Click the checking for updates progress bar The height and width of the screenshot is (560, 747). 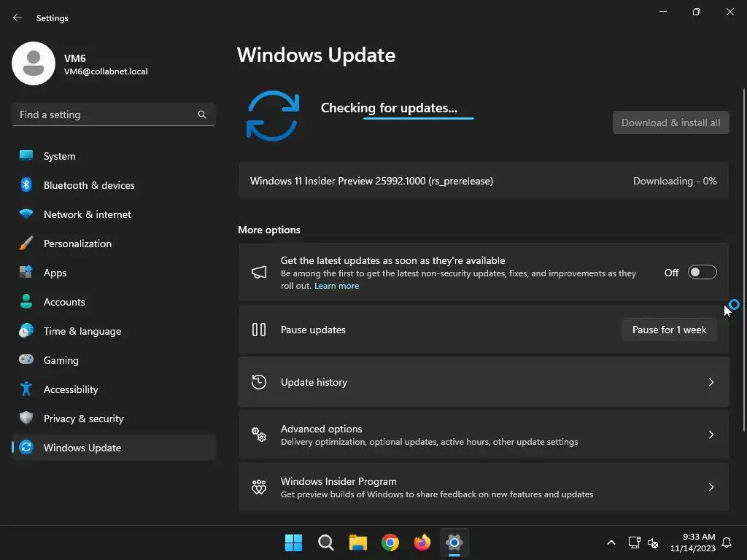coord(418,118)
